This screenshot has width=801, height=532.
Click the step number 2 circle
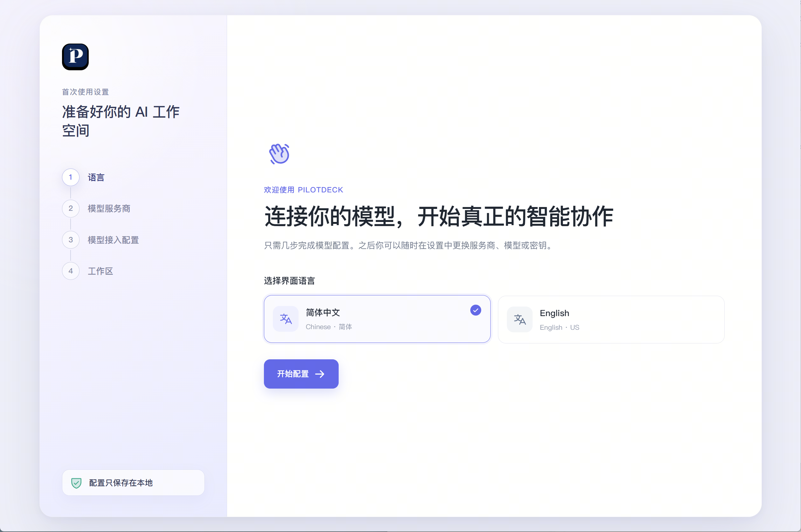[x=71, y=208]
